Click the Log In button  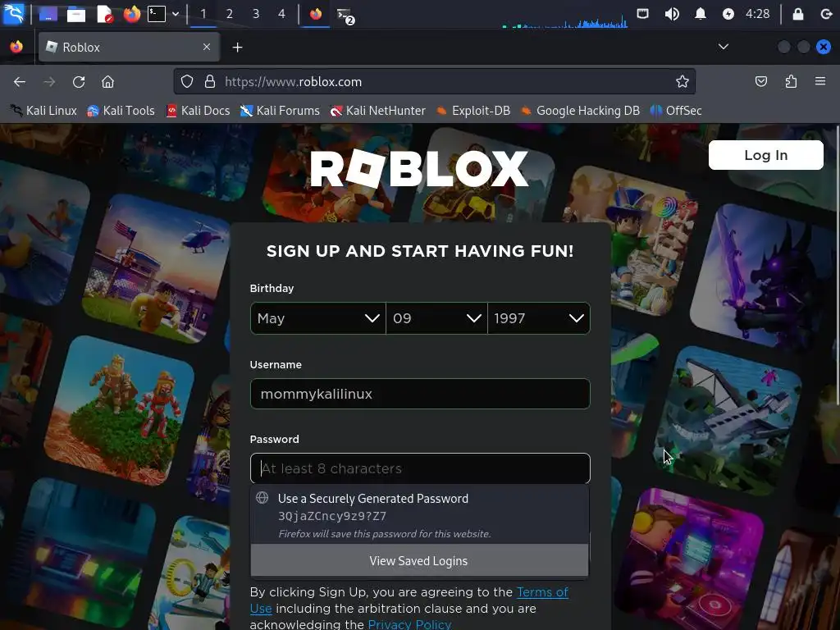(765, 155)
